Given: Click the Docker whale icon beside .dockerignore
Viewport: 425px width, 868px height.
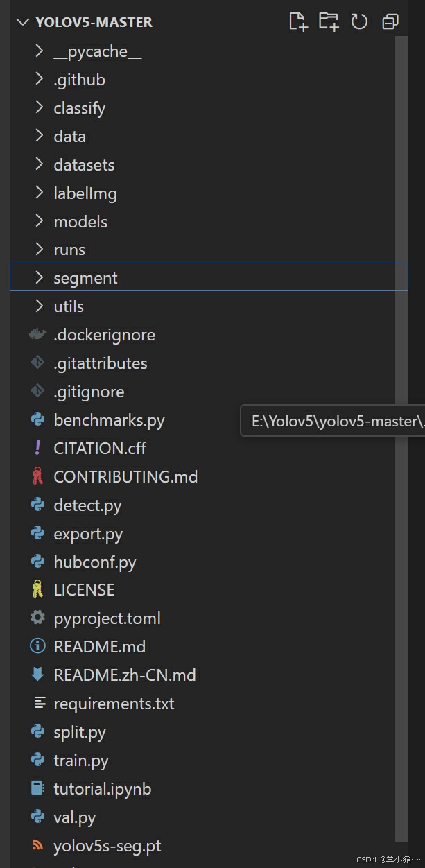Looking at the screenshot, I should click(x=37, y=335).
